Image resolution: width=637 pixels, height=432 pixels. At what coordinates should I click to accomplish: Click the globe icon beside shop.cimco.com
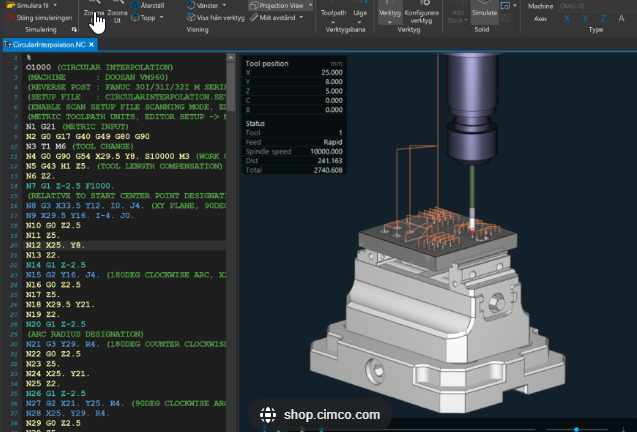tap(268, 415)
